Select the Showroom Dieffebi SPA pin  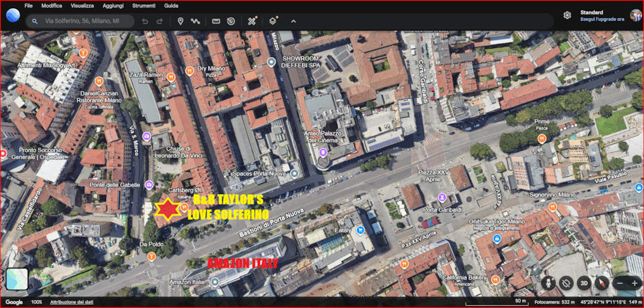click(x=271, y=62)
